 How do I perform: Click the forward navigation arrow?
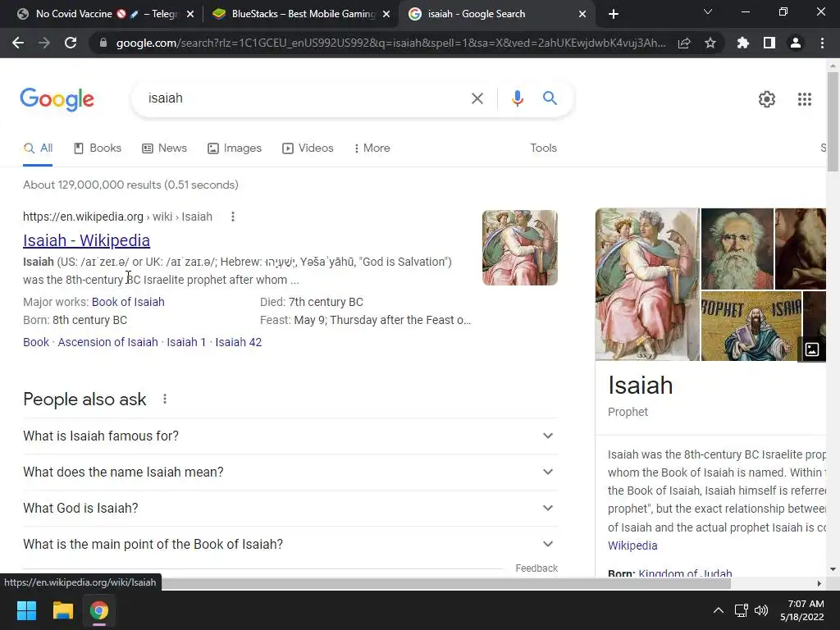click(x=44, y=43)
